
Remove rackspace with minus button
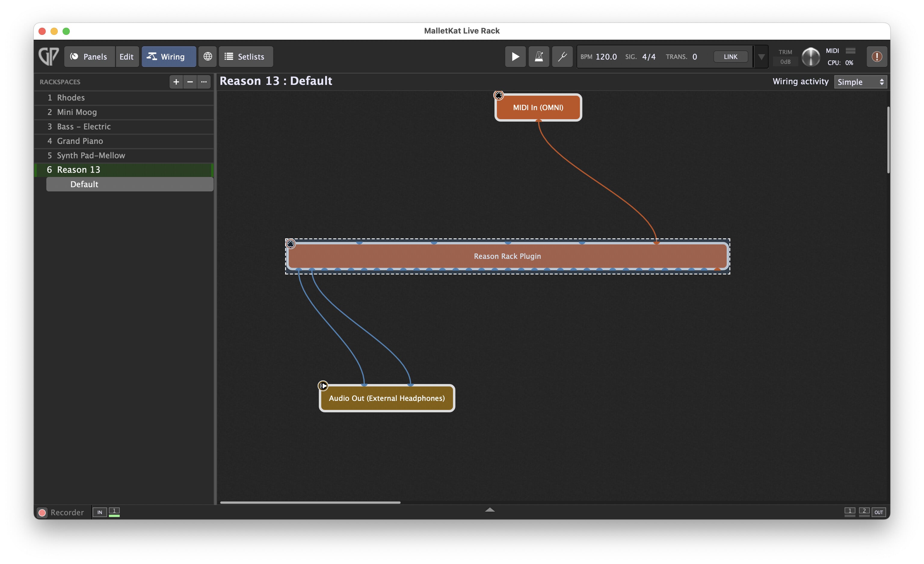[x=190, y=82]
